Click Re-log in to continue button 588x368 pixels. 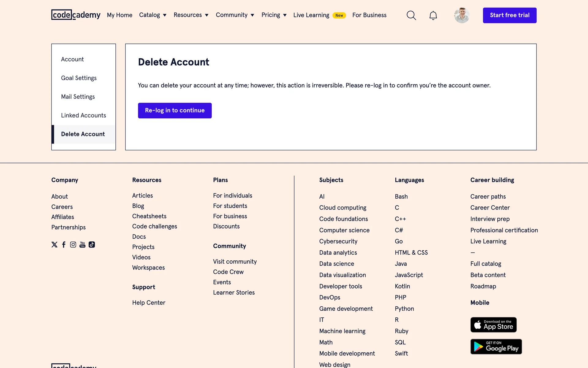(175, 110)
